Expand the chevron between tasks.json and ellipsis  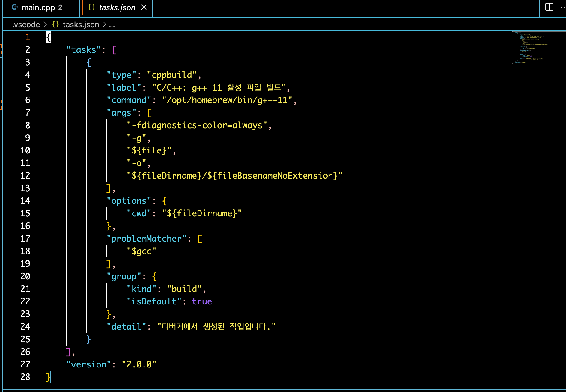pyautogui.click(x=104, y=25)
